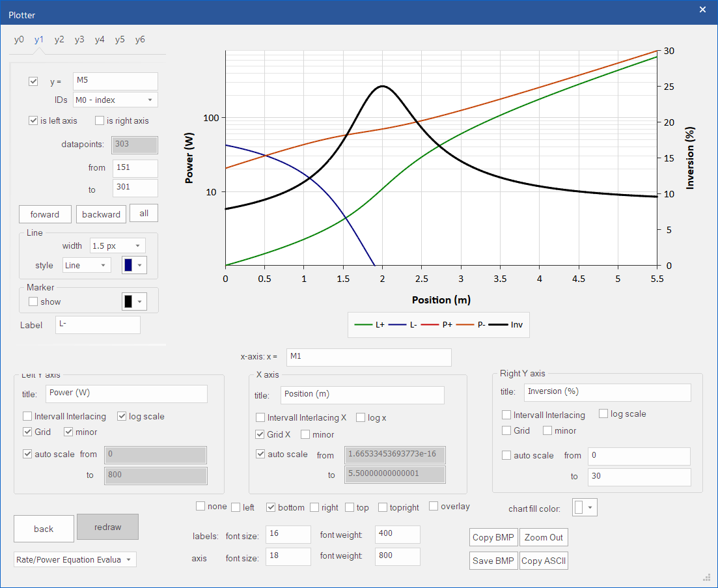Image resolution: width=718 pixels, height=588 pixels.
Task: Open the marker color swatch picker
Action: pos(134,301)
